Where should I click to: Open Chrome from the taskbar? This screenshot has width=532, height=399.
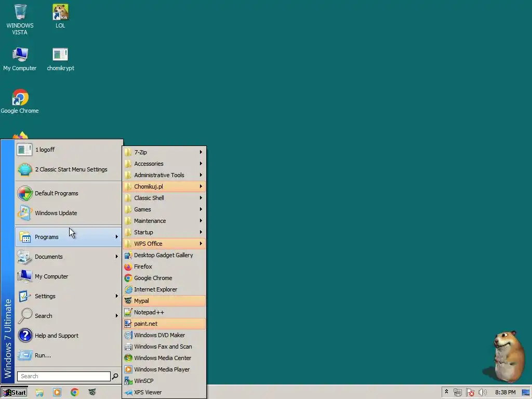point(75,393)
